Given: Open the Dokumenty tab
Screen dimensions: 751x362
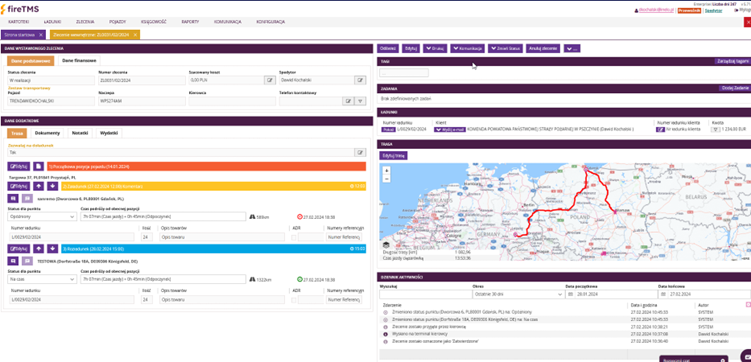Looking at the screenshot, I should pyautogui.click(x=47, y=133).
